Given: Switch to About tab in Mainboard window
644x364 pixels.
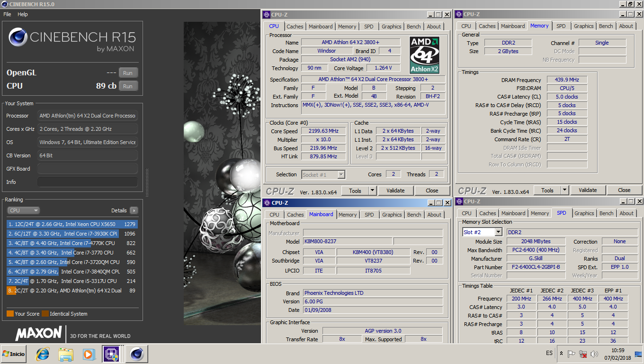Looking at the screenshot, I should click(434, 215).
